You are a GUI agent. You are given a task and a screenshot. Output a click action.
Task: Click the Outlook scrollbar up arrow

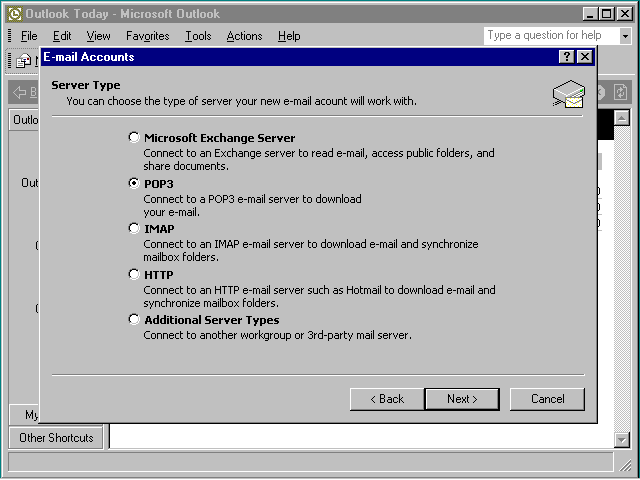click(x=621, y=119)
